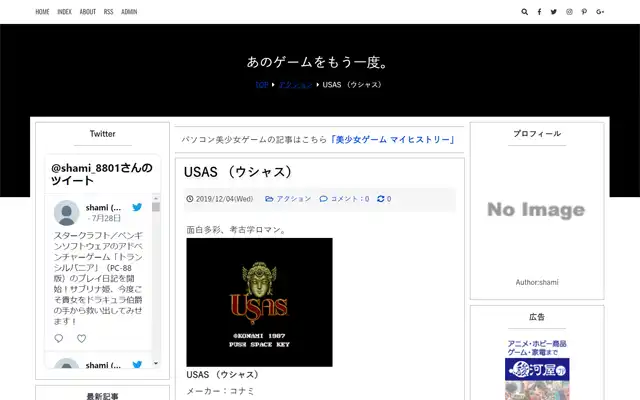Open the @shami_8801さんのツイート heading link
This screenshot has height=400, width=640.
(x=102, y=174)
